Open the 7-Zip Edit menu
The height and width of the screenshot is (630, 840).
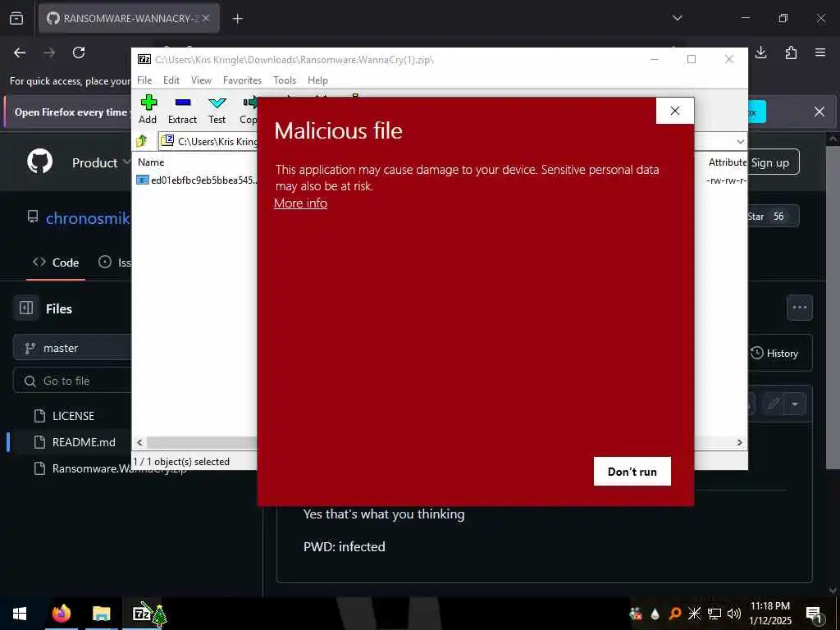(x=171, y=80)
